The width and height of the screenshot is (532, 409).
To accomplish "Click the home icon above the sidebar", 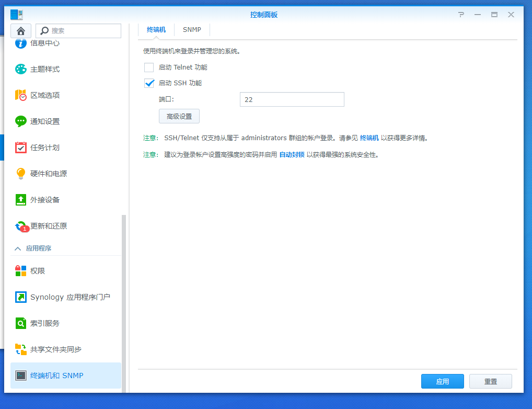I will point(20,31).
